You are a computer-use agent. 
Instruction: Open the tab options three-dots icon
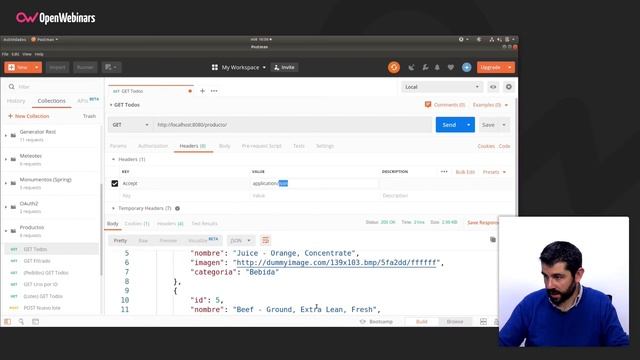(214, 91)
